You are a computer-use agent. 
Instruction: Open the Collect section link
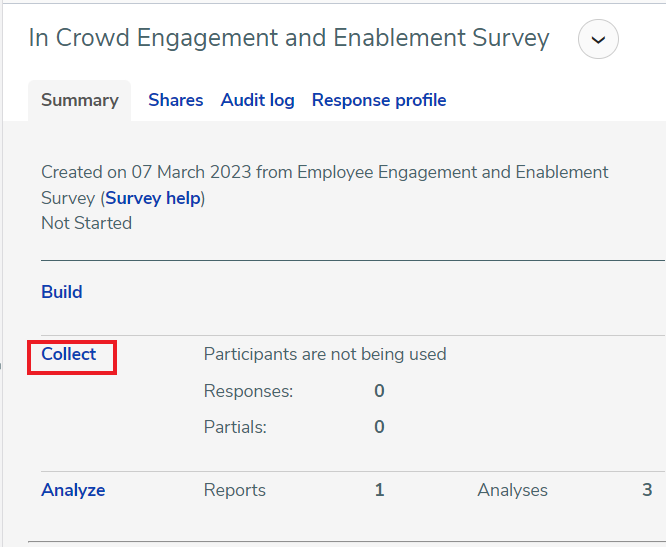pyautogui.click(x=69, y=354)
